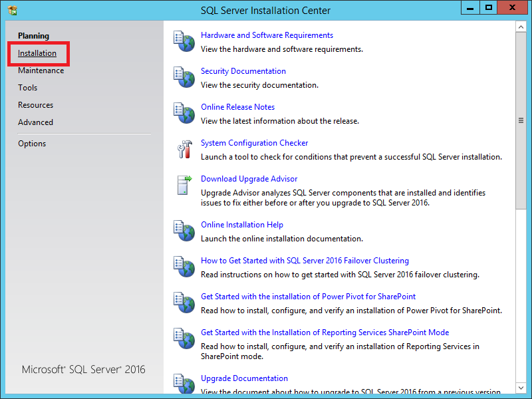The width and height of the screenshot is (532, 399).
Task: Click the Failover Clustering getting started icon
Action: pos(183,266)
